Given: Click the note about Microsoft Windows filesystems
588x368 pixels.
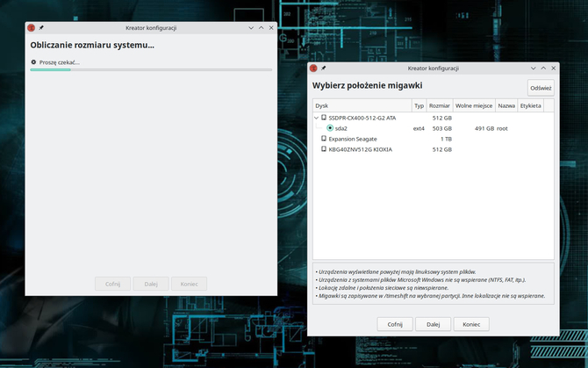Looking at the screenshot, I should pyautogui.click(x=420, y=280).
